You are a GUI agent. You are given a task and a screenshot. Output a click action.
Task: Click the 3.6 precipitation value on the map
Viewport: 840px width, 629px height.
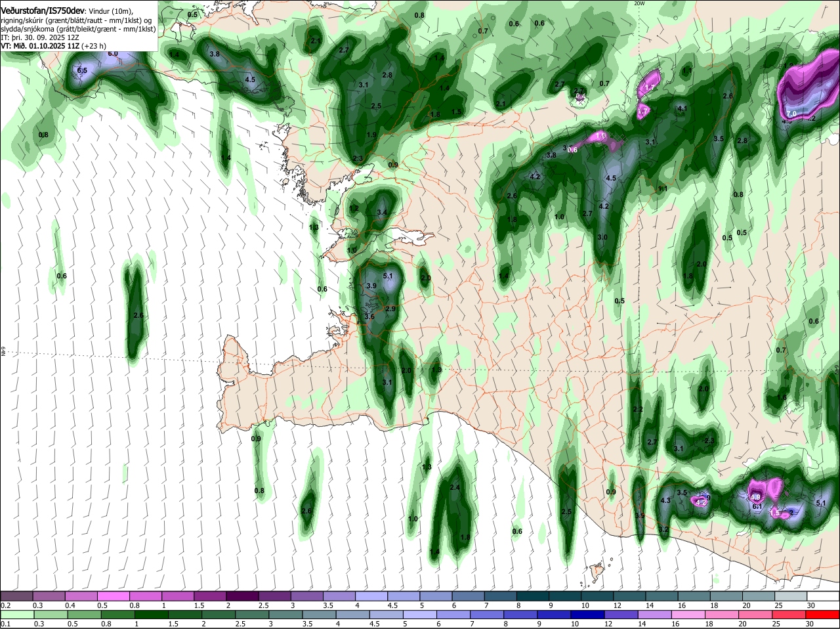(x=369, y=316)
